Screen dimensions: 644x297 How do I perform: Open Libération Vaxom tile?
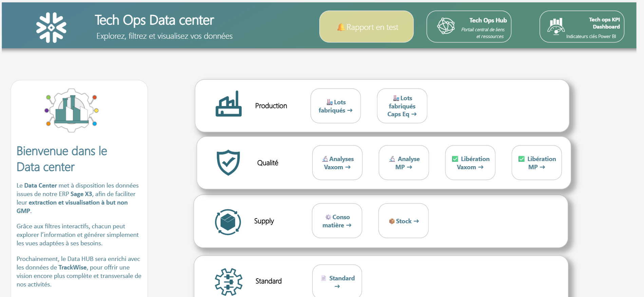pos(470,163)
